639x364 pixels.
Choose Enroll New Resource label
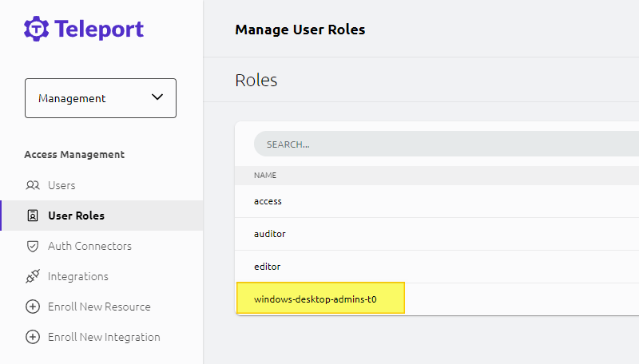[99, 307]
